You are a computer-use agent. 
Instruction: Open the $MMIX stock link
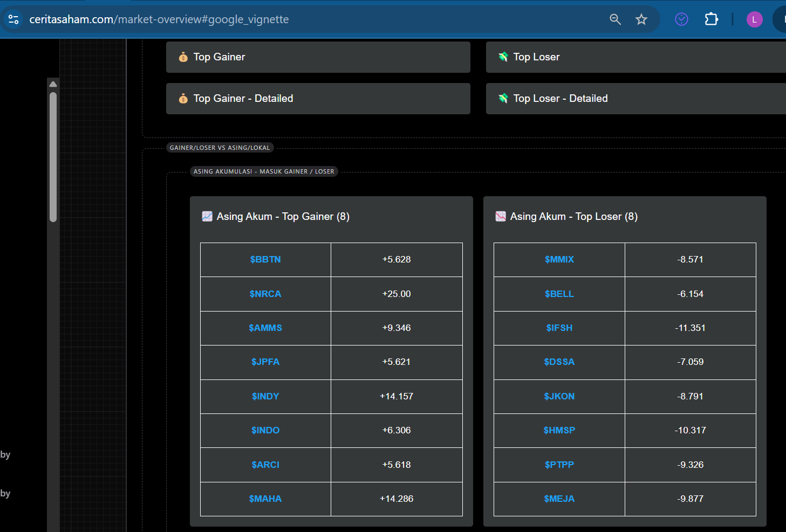point(559,259)
